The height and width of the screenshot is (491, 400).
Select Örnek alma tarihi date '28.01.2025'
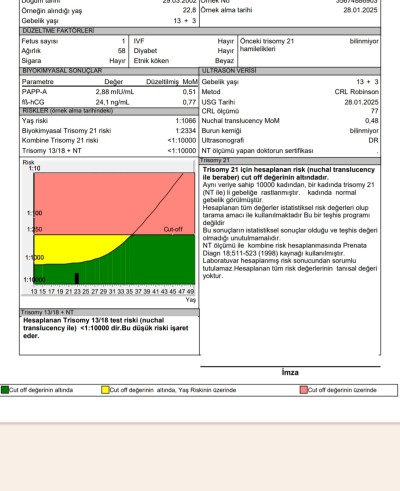361,10
